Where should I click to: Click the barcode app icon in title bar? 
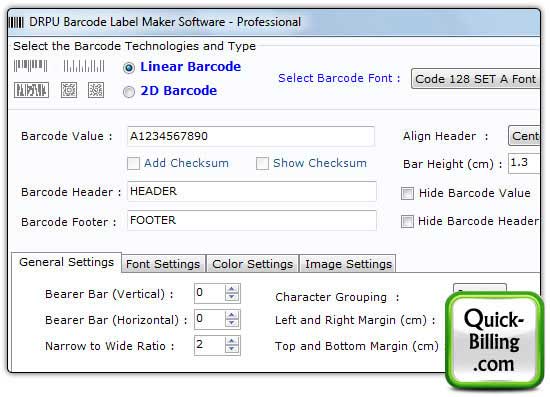pos(16,22)
